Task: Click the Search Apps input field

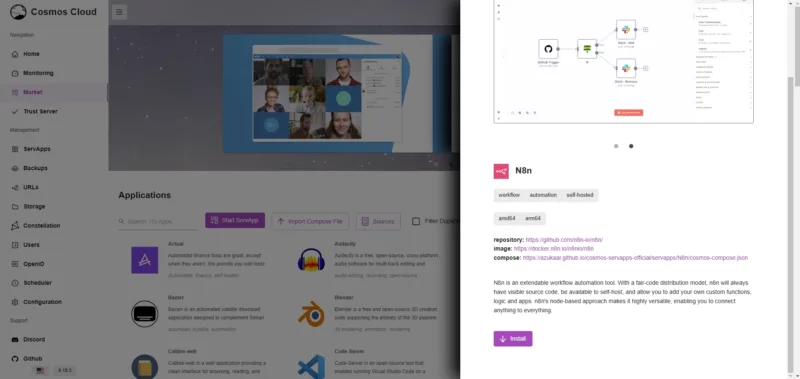Action: point(158,221)
